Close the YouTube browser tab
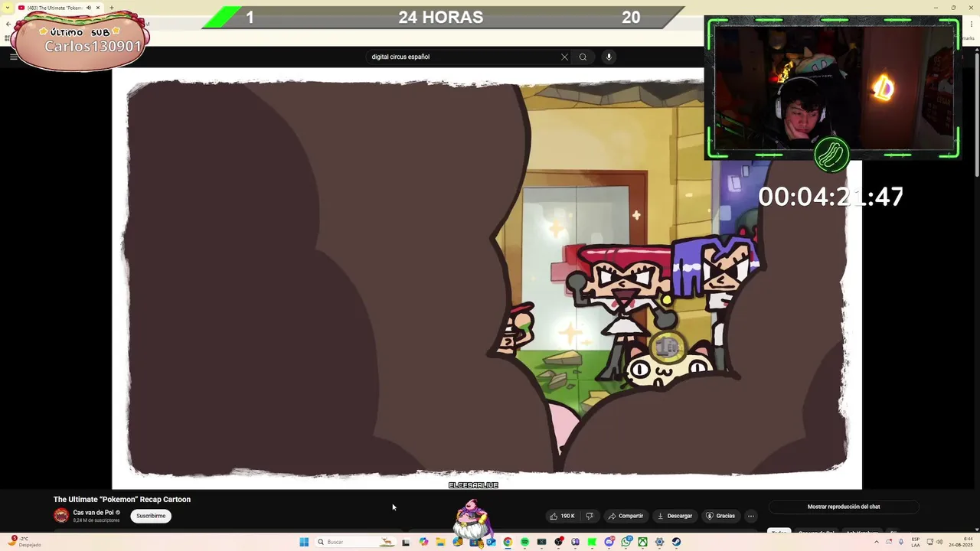This screenshot has height=551, width=980. [x=98, y=8]
